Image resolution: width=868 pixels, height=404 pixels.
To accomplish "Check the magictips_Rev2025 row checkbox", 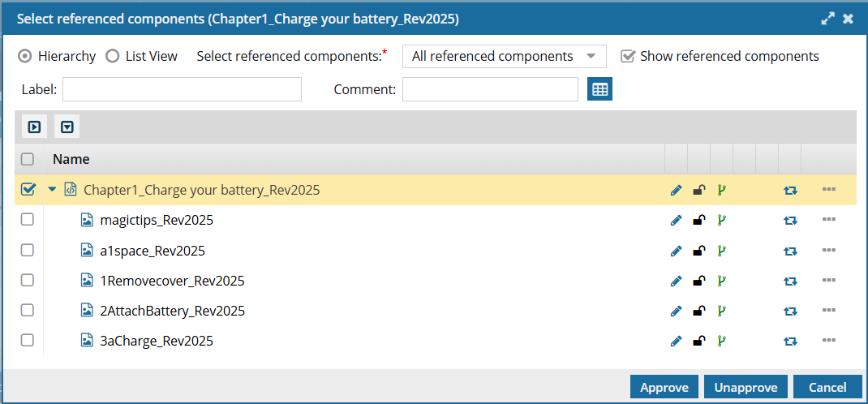I will point(28,220).
